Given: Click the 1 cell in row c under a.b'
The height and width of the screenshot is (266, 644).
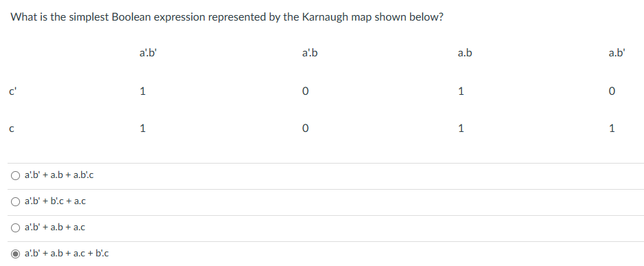Looking at the screenshot, I should pos(612,129).
